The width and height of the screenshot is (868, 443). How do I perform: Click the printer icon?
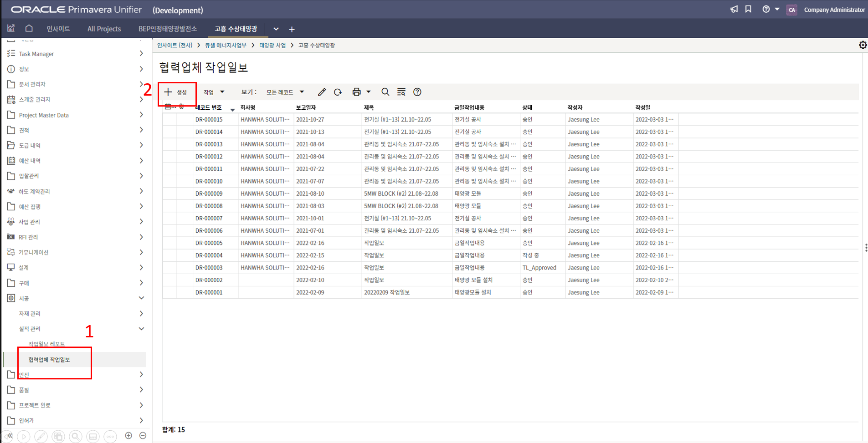click(x=356, y=92)
